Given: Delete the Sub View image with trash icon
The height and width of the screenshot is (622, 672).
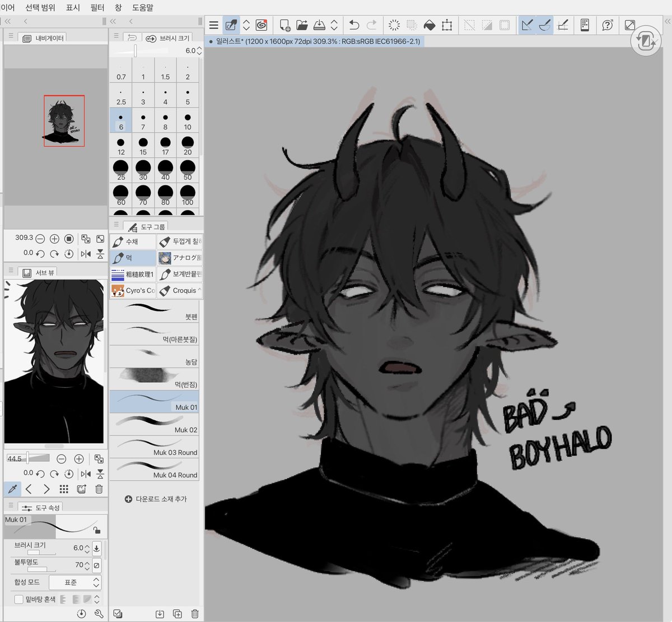Looking at the screenshot, I should coord(99,489).
